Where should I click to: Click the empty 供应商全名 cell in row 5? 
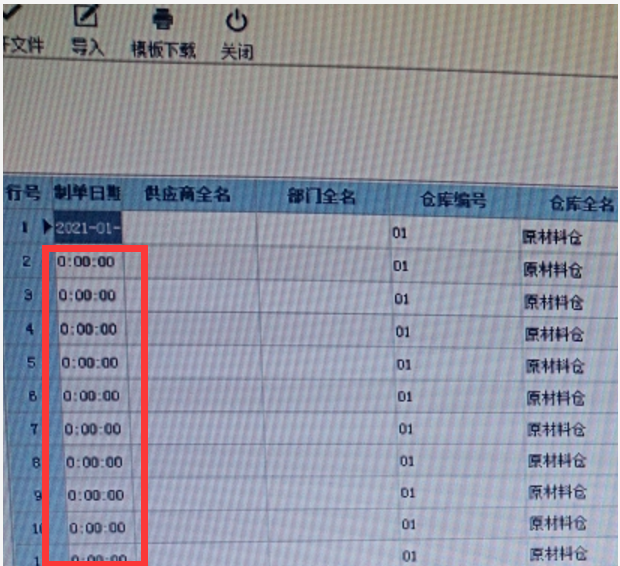tap(195, 364)
